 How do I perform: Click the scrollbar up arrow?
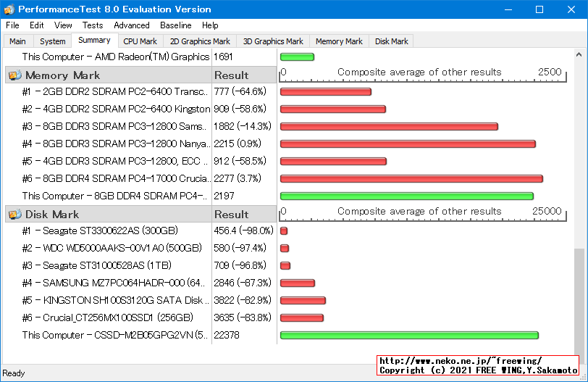(x=579, y=55)
